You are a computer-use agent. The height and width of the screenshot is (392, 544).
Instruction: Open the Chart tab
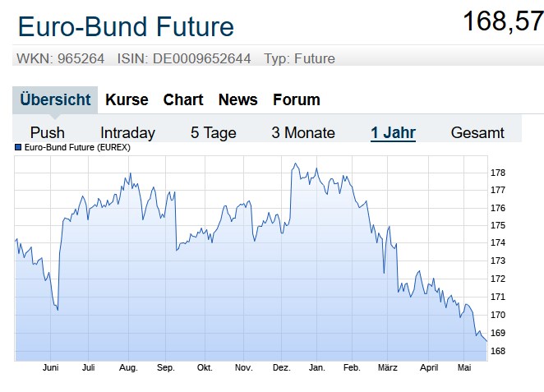click(x=183, y=99)
